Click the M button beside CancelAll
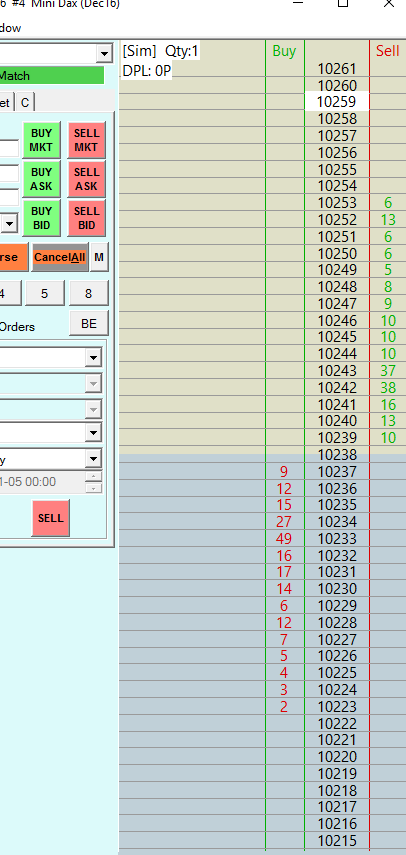 (x=99, y=257)
